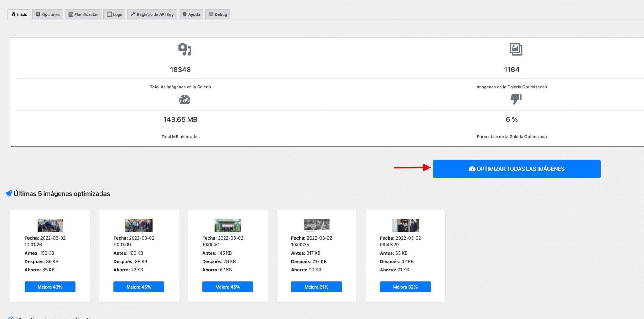
Task: Click Ahorro: 72 KB text
Action: (x=128, y=270)
